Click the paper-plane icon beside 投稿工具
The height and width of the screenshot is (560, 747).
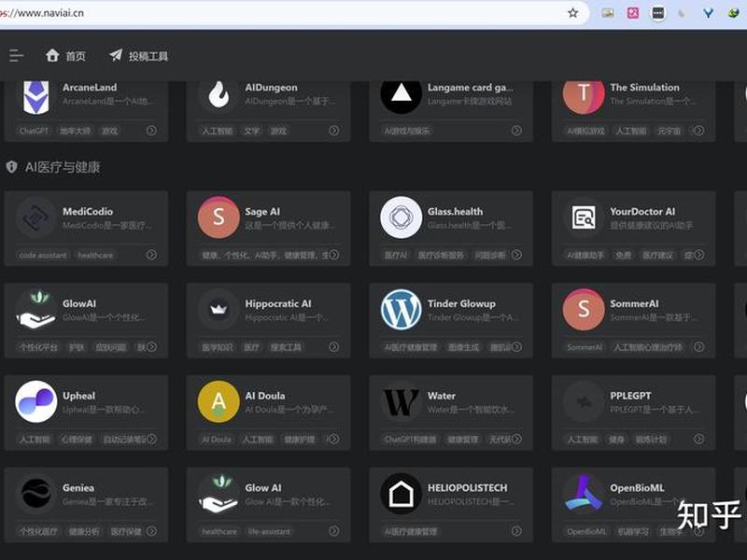(116, 55)
